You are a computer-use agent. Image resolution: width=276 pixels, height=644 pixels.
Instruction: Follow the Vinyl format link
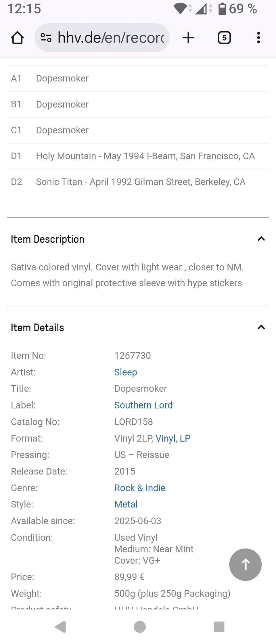165,438
